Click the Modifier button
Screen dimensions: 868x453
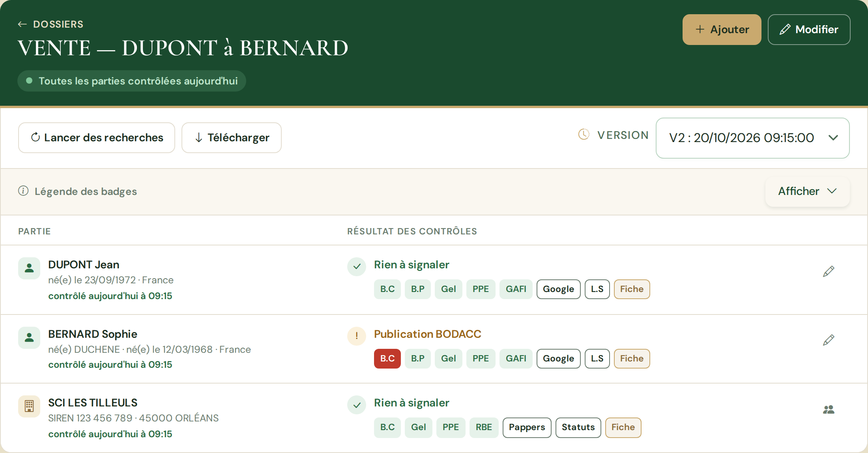tap(809, 30)
